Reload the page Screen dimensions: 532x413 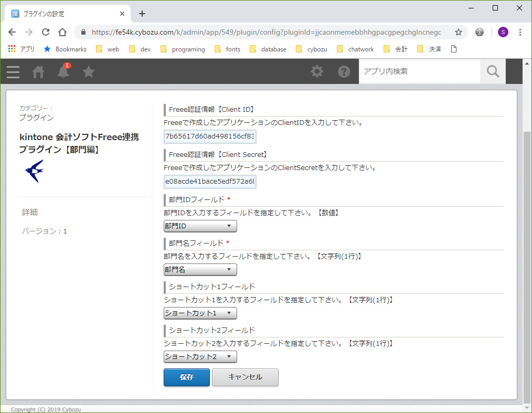(x=46, y=32)
